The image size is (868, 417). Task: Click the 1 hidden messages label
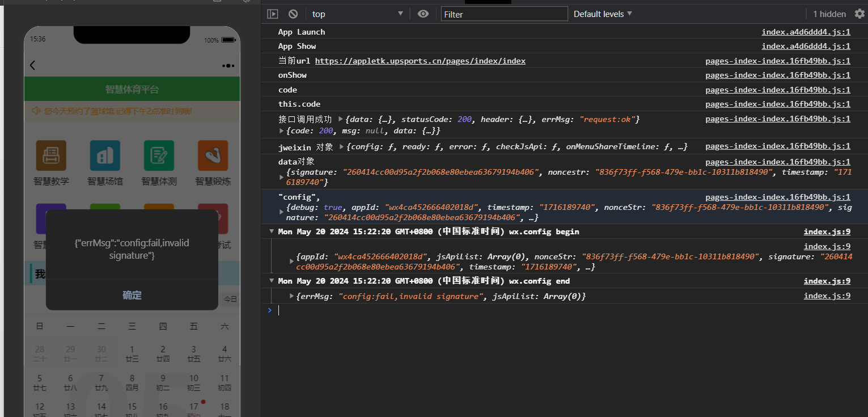point(829,14)
